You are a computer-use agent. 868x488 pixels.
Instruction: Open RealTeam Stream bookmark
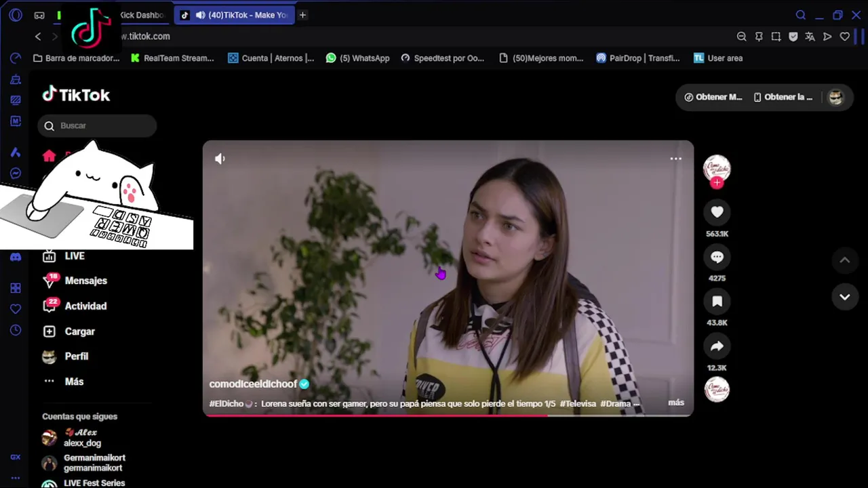(172, 58)
